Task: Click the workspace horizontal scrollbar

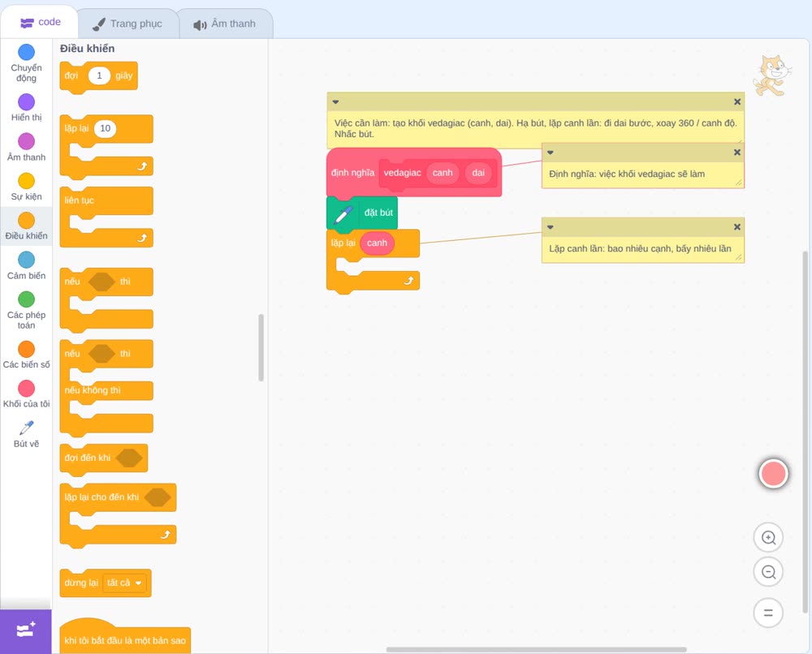Action: click(536, 649)
